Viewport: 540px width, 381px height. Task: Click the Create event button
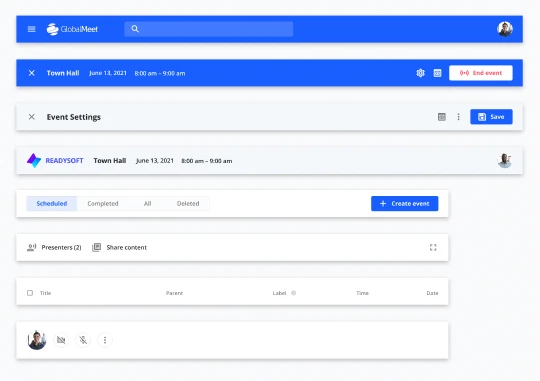[x=405, y=204]
